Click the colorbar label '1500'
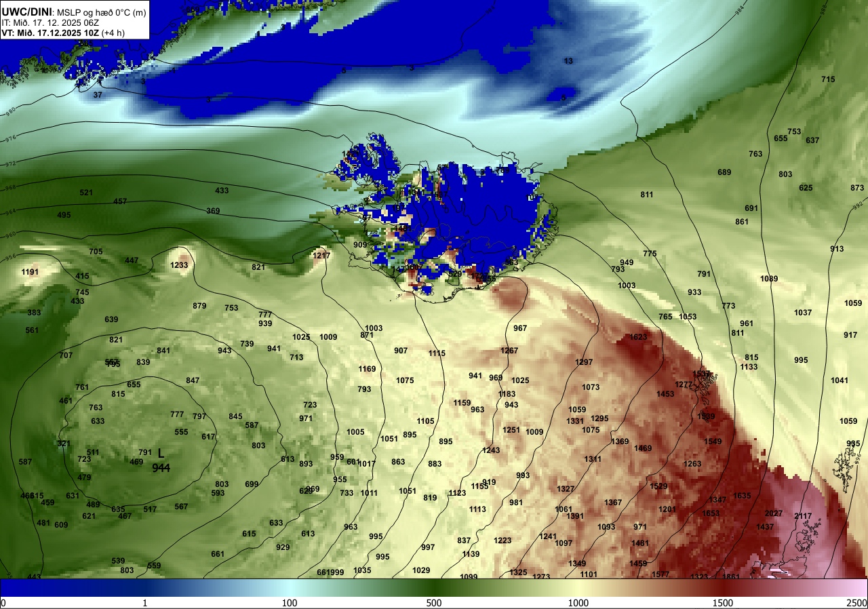Screen dimensions: 868x609 pos(723,603)
